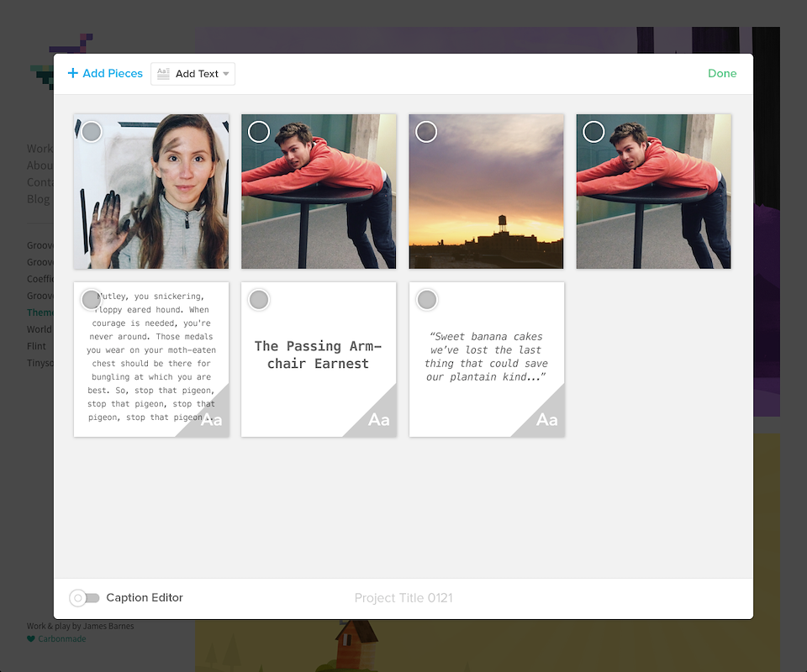807x672 pixels.
Task: Click the plus icon beside Add Pieces
Action: [73, 74]
